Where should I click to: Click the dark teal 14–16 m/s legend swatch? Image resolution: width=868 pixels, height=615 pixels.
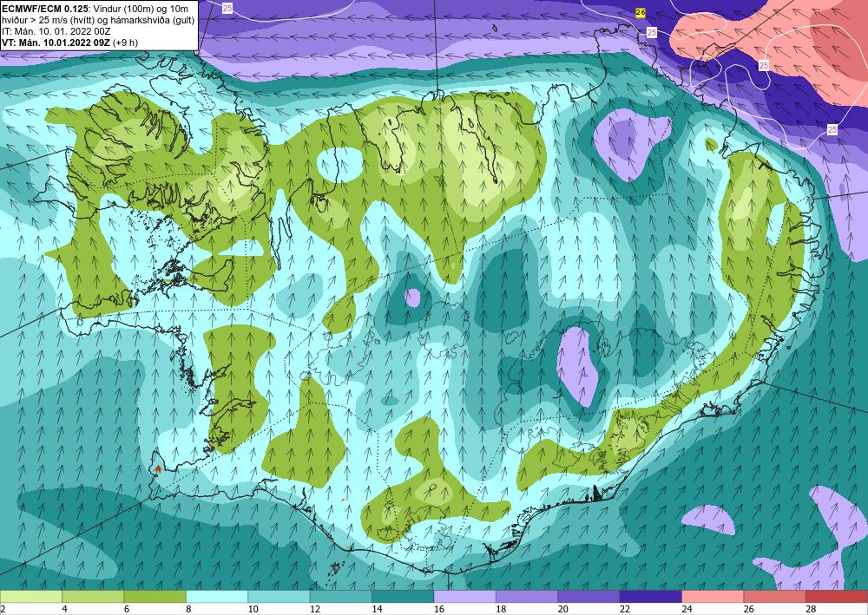(403, 597)
